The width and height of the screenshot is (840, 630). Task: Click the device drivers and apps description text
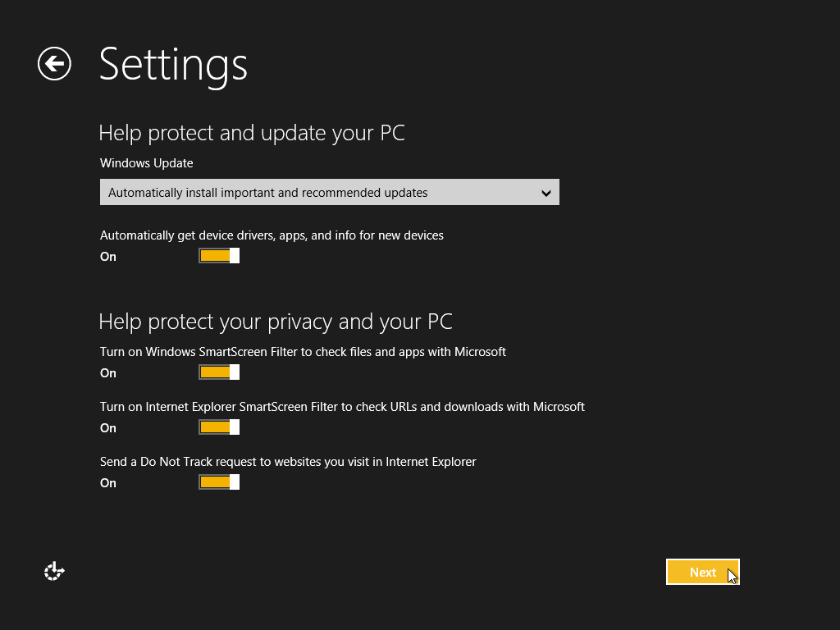[x=272, y=235]
